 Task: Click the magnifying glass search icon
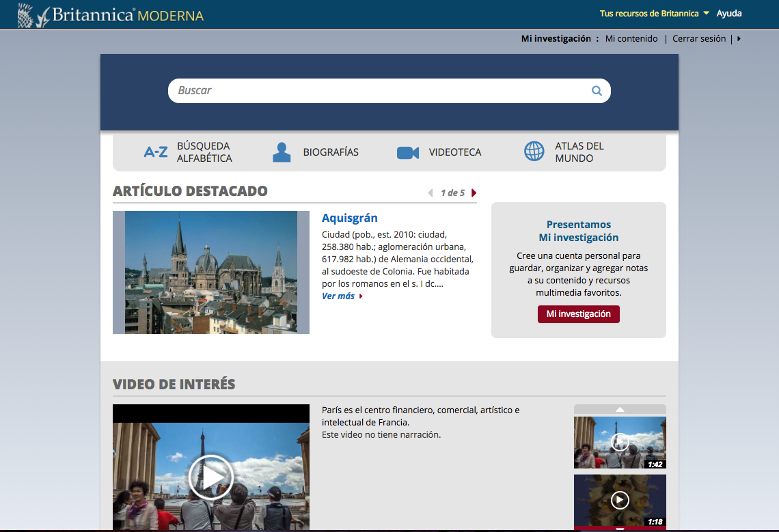[x=597, y=91]
